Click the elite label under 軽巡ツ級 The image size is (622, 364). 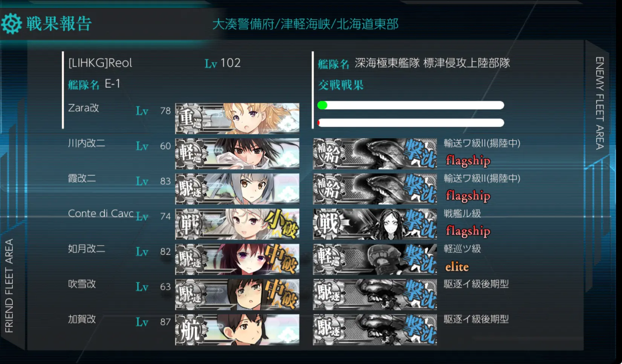tap(457, 267)
